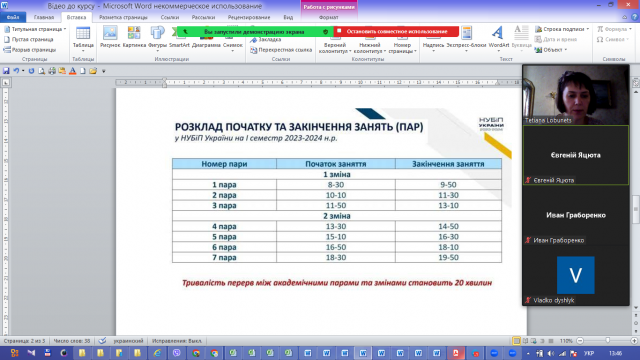
Task: Click the Рисунок insert picture icon
Action: click(x=110, y=37)
